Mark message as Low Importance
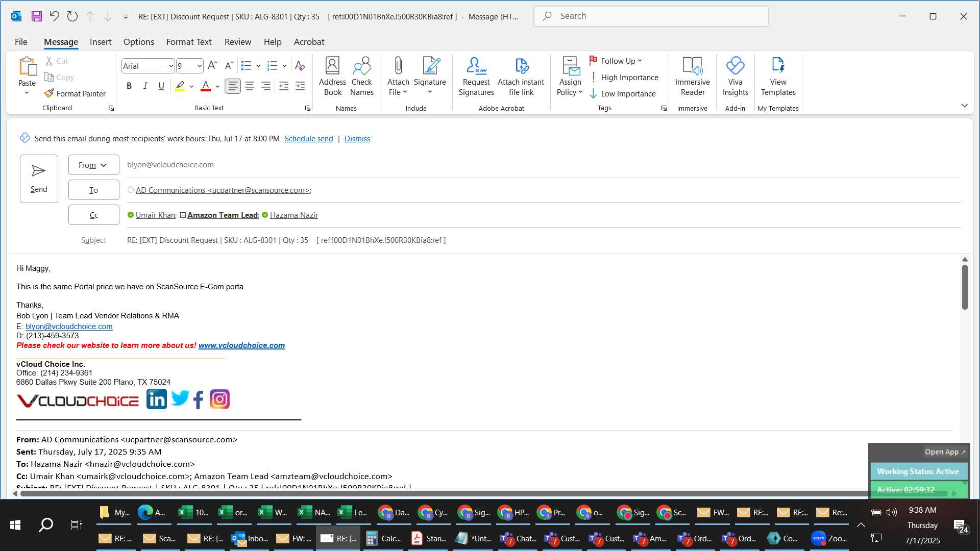The width and height of the screenshot is (980, 551). click(623, 93)
